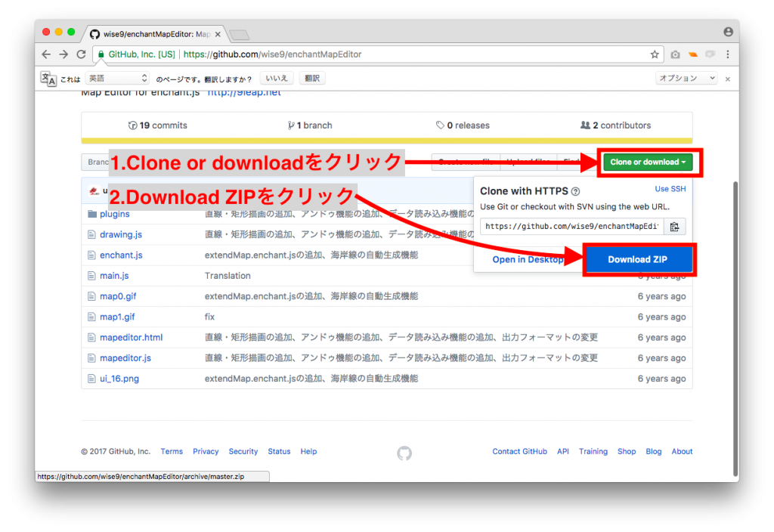
Task: Open the API footer link
Action: 562,452
